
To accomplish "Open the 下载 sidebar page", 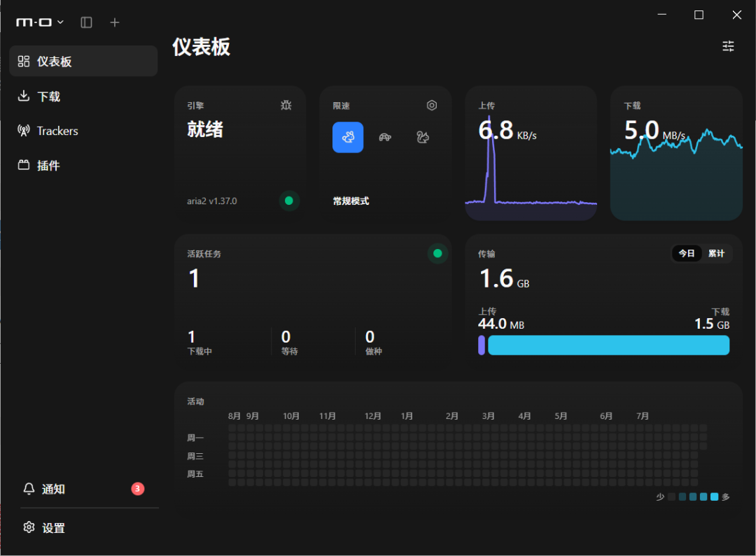I will pos(83,97).
